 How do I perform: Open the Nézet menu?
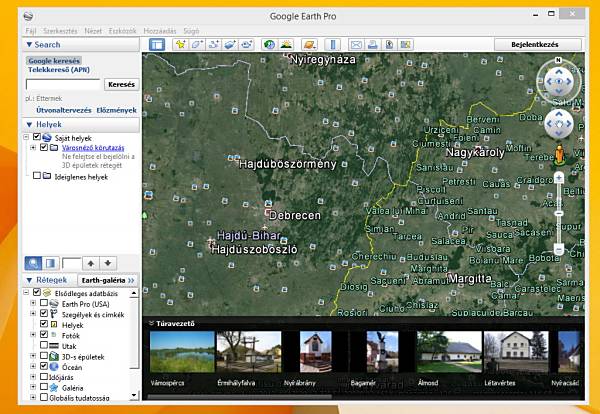click(x=93, y=31)
